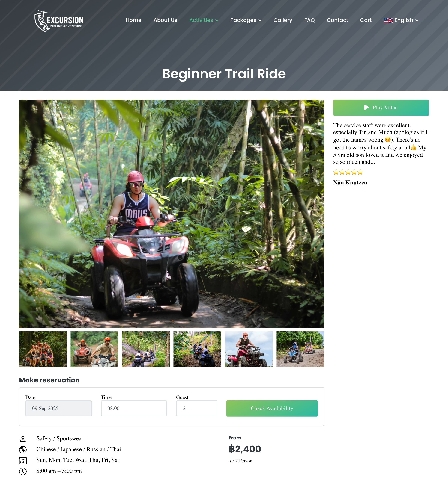Click the clock icon beside opening hours
The width and height of the screenshot is (448, 487).
point(23,471)
